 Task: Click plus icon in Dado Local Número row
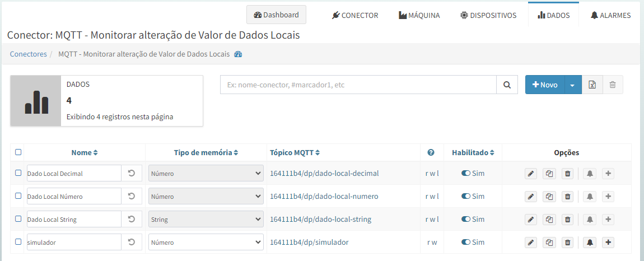point(608,197)
